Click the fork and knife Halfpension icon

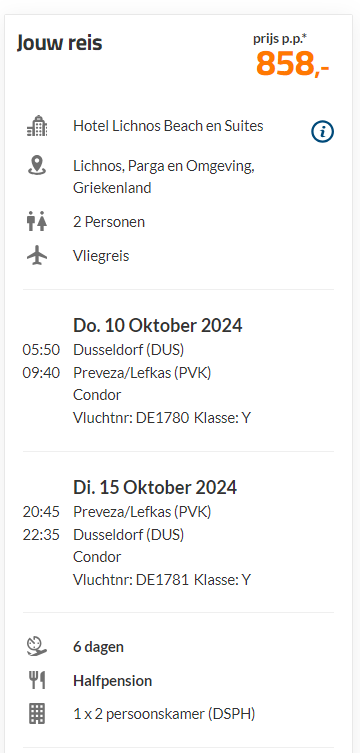pyautogui.click(x=37, y=680)
